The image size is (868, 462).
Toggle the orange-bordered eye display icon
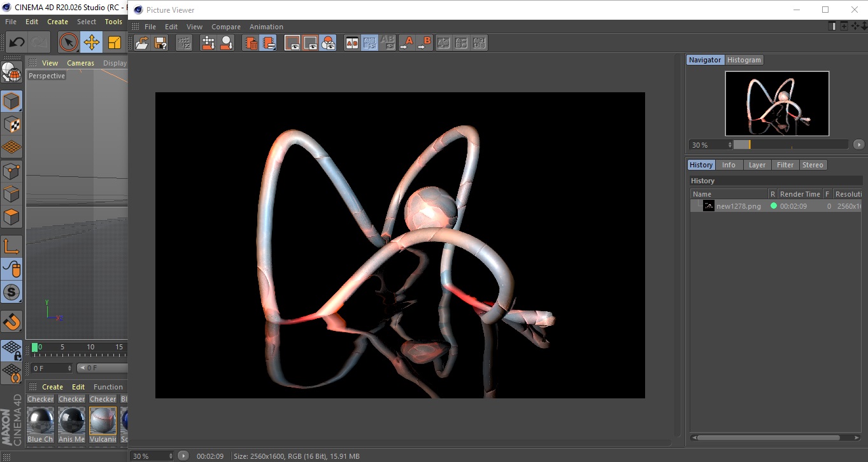310,43
